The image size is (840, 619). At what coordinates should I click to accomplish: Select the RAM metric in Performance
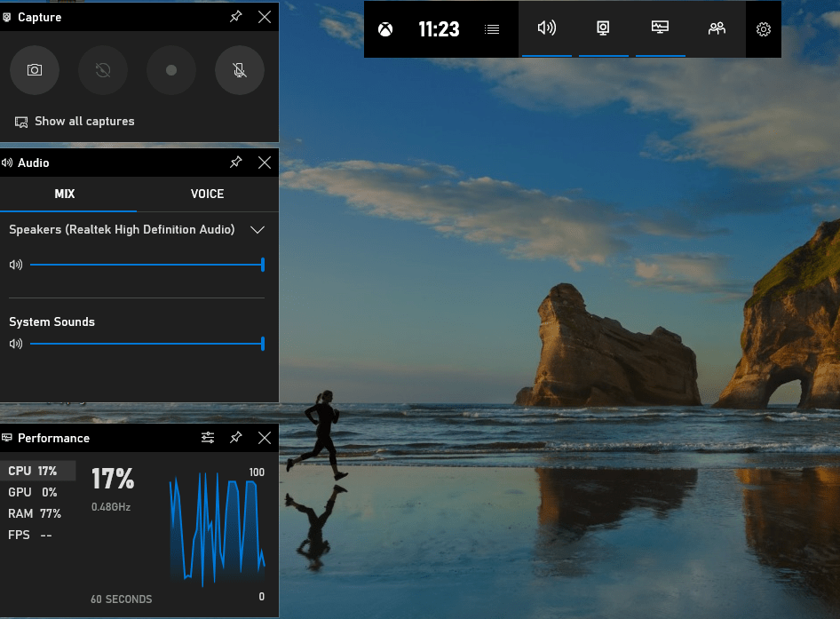coord(34,513)
